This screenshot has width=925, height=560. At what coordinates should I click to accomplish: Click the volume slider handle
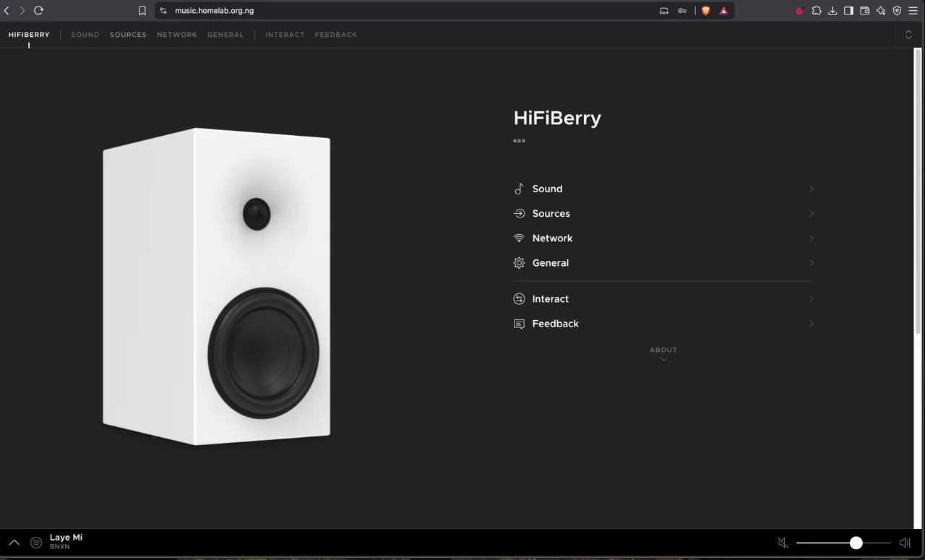pos(856,543)
